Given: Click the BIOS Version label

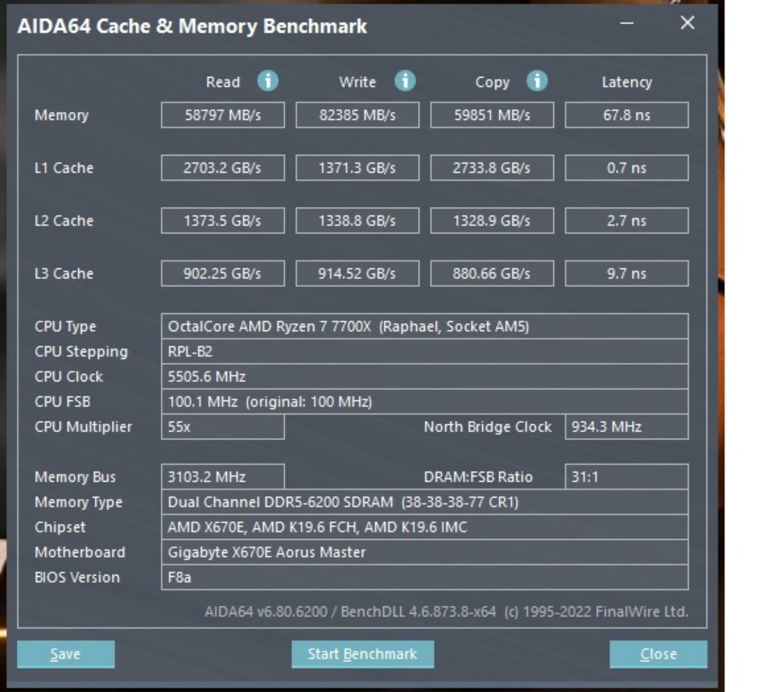Looking at the screenshot, I should [77, 578].
